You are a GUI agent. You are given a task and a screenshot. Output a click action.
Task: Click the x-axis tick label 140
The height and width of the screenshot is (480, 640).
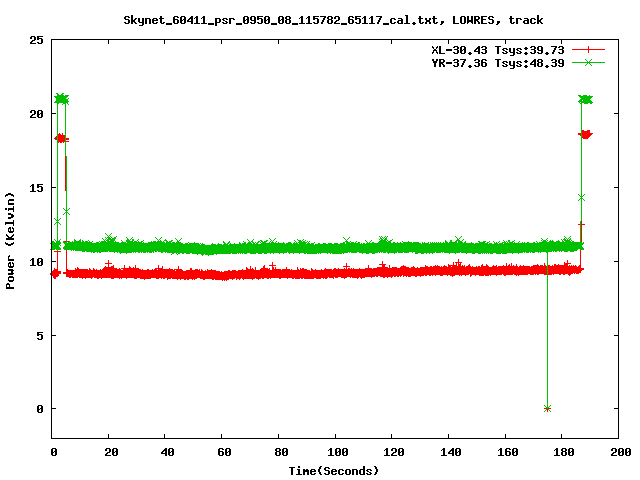click(x=451, y=452)
